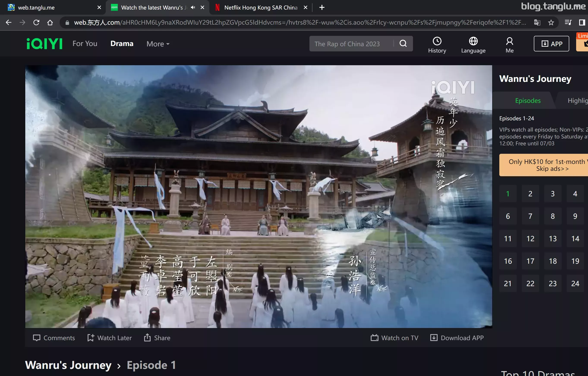The image size is (588, 376).
Task: Play episode 6
Action: coord(508,216)
